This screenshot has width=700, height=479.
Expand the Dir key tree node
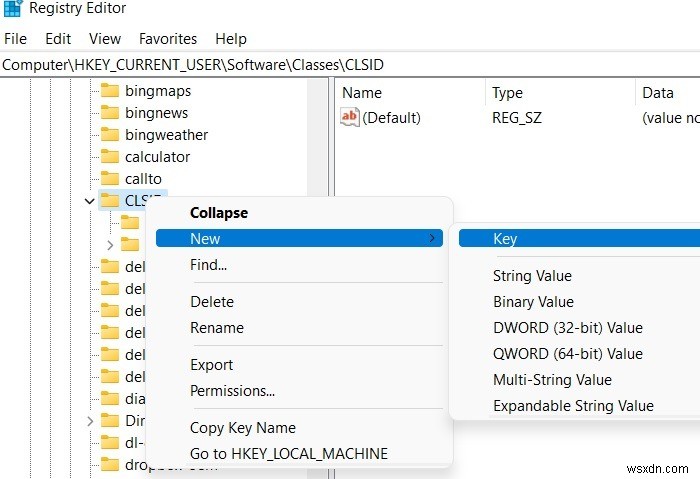[x=90, y=421]
